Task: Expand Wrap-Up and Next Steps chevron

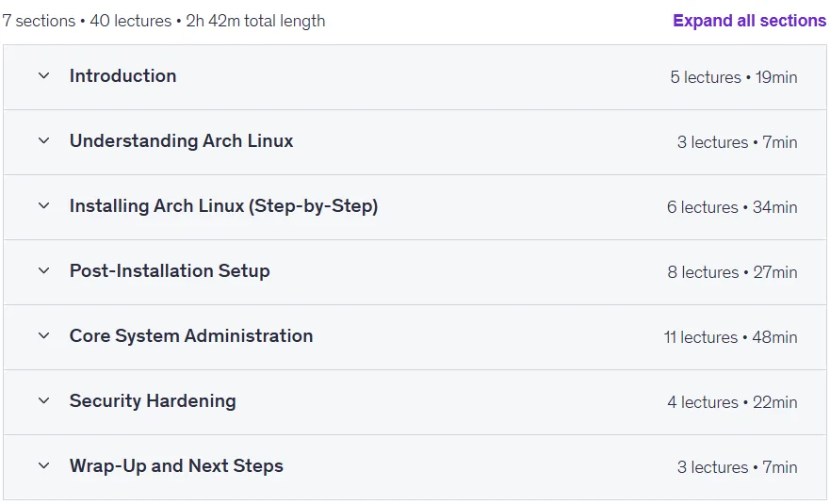Action: click(x=44, y=466)
